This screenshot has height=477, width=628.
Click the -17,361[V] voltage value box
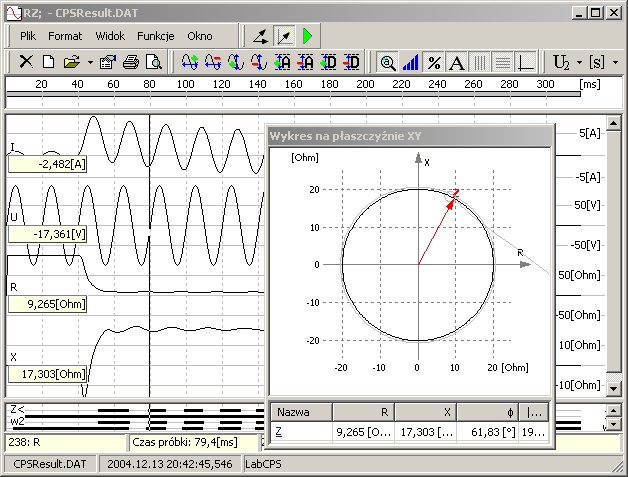47,234
